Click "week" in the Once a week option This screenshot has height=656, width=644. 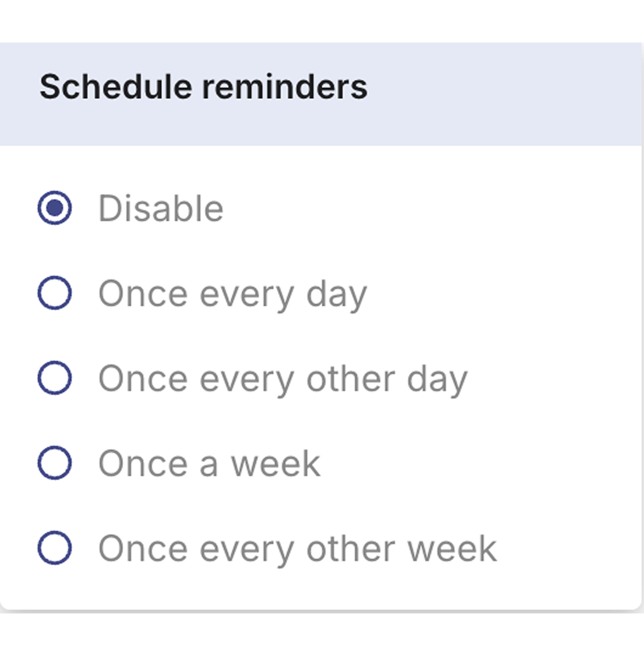pos(275,463)
